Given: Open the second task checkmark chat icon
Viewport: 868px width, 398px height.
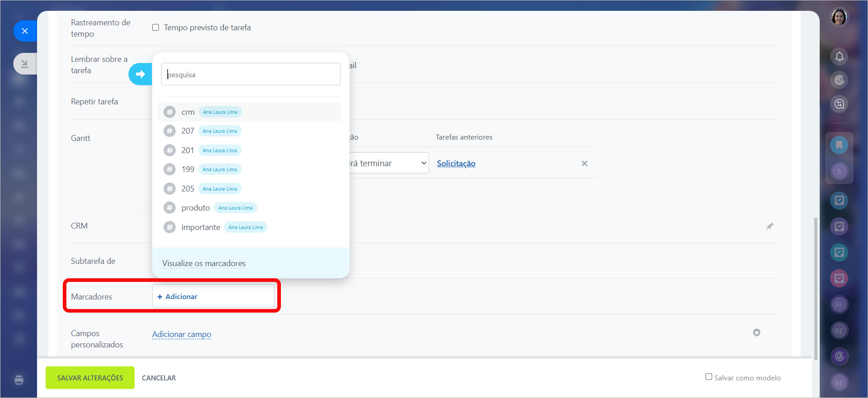Looking at the screenshot, I should click(x=839, y=226).
